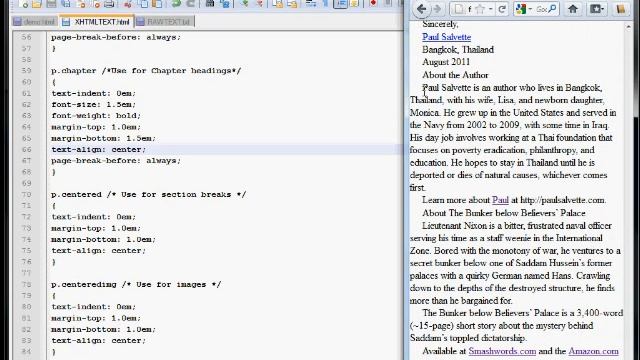Click the 'About the Author' text in browser
640x360 pixels.
point(455,75)
